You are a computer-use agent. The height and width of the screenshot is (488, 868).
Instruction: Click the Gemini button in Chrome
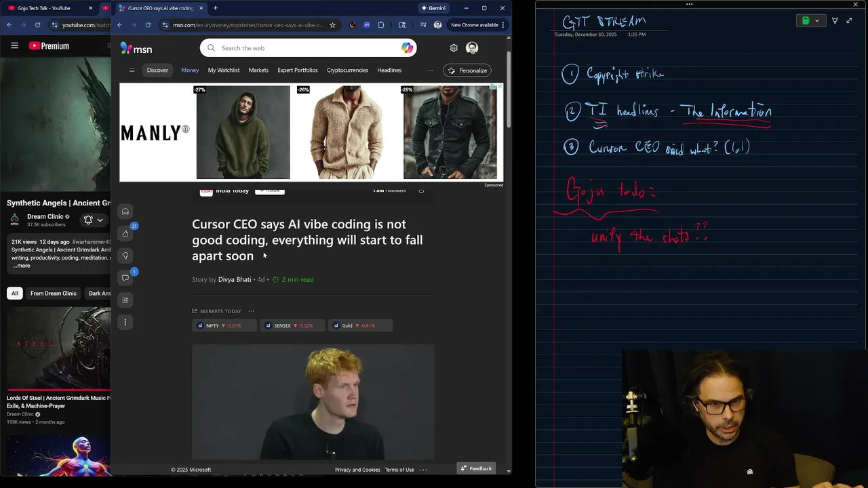pos(433,8)
